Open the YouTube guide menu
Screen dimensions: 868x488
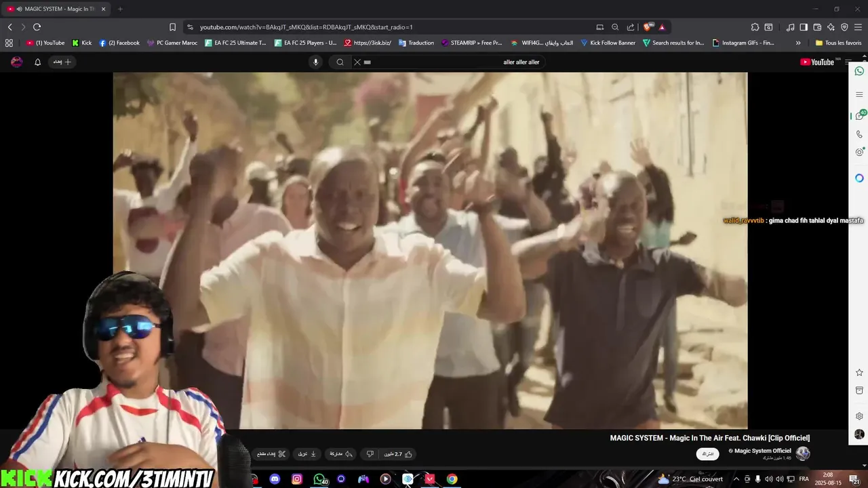848,62
